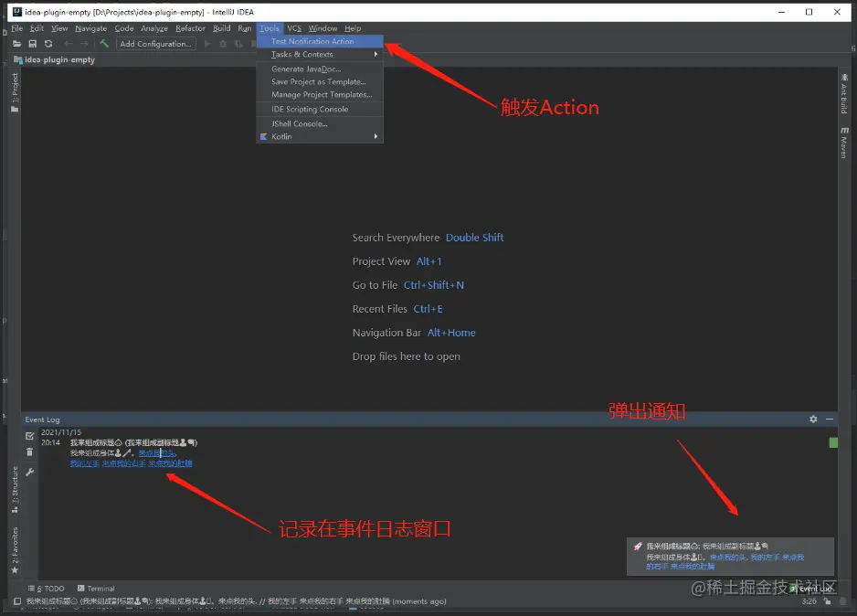Open the Edit menu
The image size is (857, 616).
click(37, 28)
